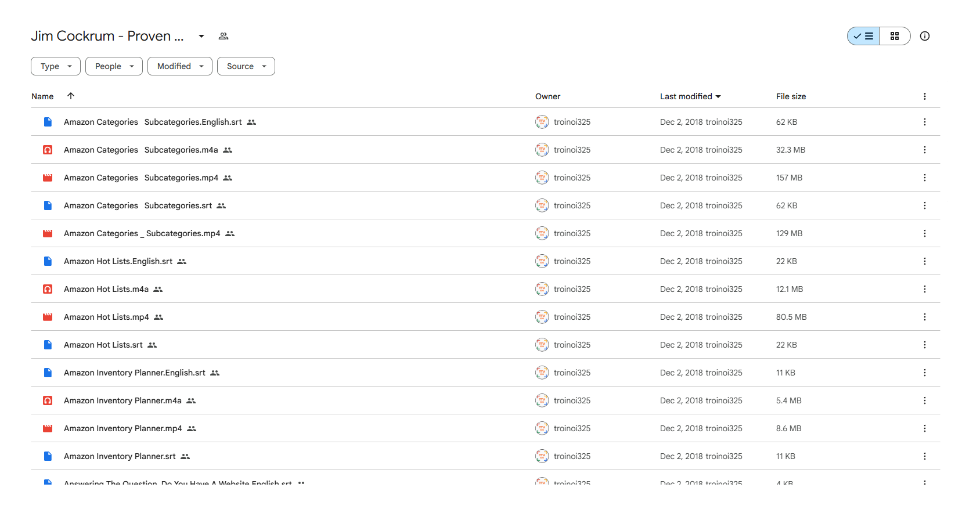Click shared icon next to Amazon Hot Lists.srt
Image resolution: width=980 pixels, height=520 pixels.
click(152, 345)
